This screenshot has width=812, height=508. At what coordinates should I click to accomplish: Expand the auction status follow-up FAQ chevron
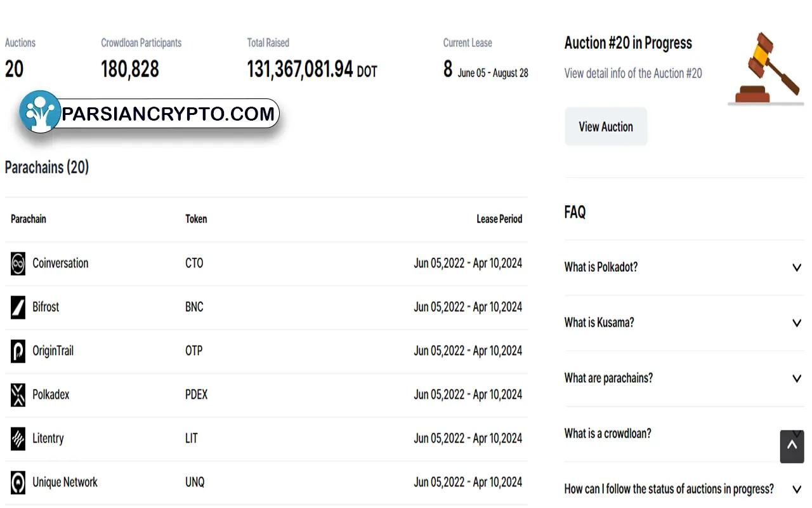(x=797, y=489)
